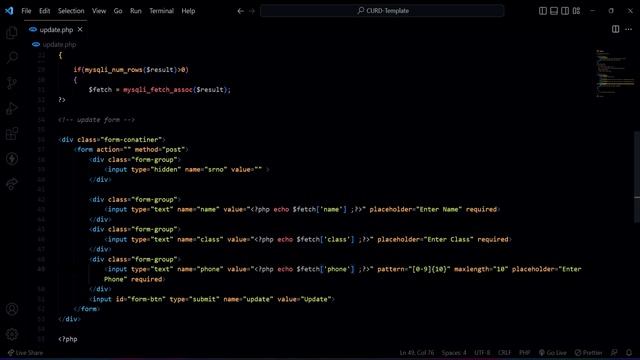This screenshot has height=360, width=640.
Task: Click Live Share in the status bar
Action: (x=25, y=353)
